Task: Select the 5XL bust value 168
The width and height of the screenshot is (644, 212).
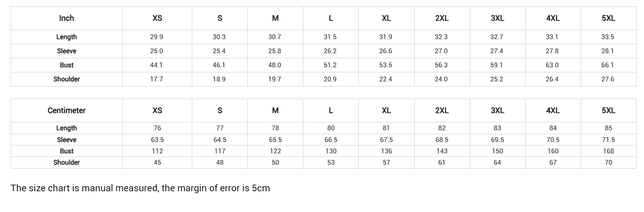Action: coord(608,151)
